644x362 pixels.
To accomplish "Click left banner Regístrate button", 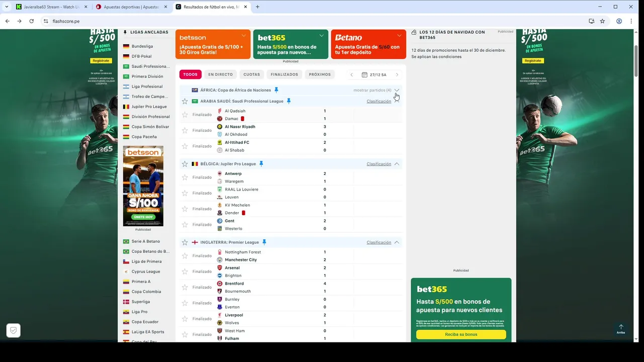I will (x=101, y=60).
